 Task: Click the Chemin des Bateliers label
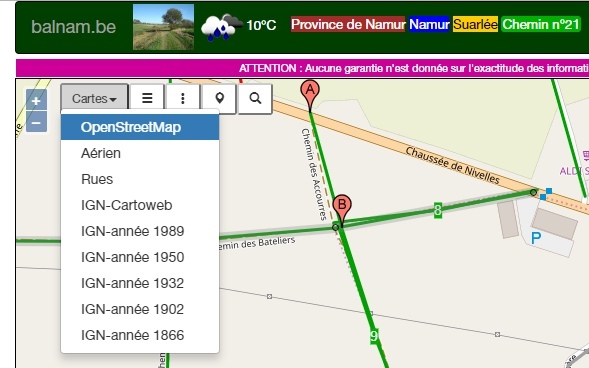[257, 243]
